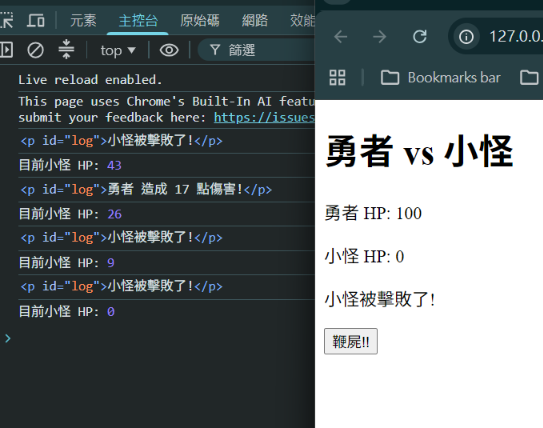The height and width of the screenshot is (428, 543).
Task: Click 小怪被擊敗了! text on the page
Action: pos(380,299)
